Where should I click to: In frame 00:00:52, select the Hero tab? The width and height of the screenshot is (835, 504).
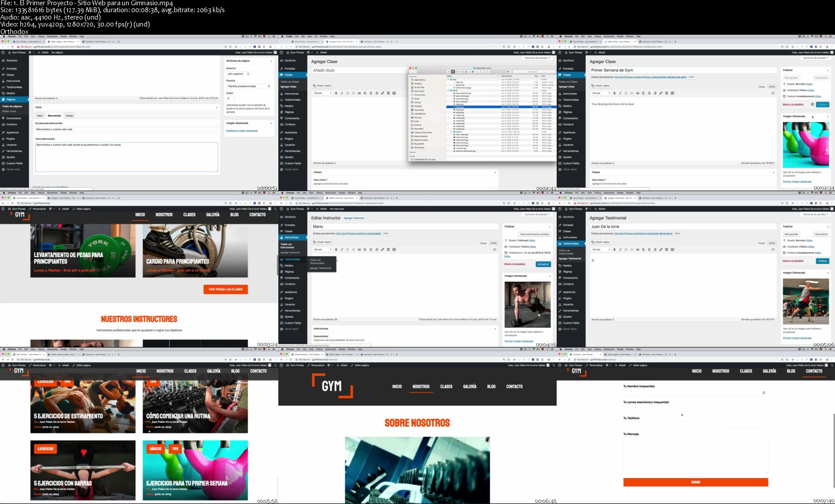point(40,116)
